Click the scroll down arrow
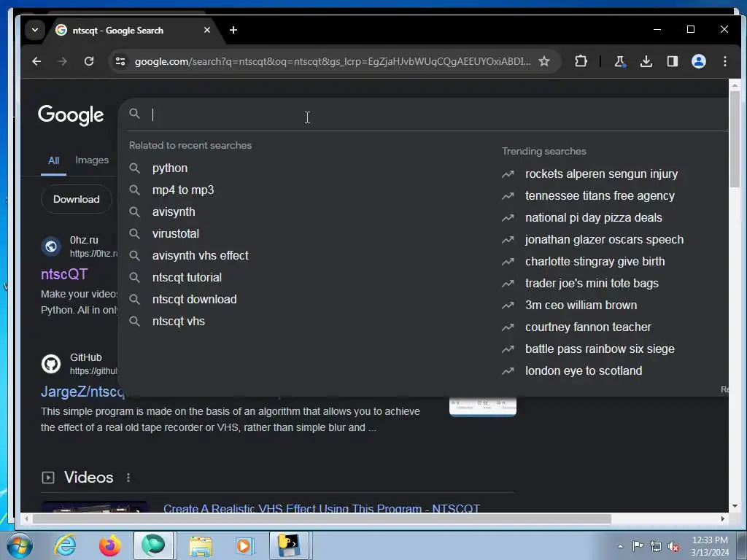This screenshot has width=747, height=560. [735, 506]
